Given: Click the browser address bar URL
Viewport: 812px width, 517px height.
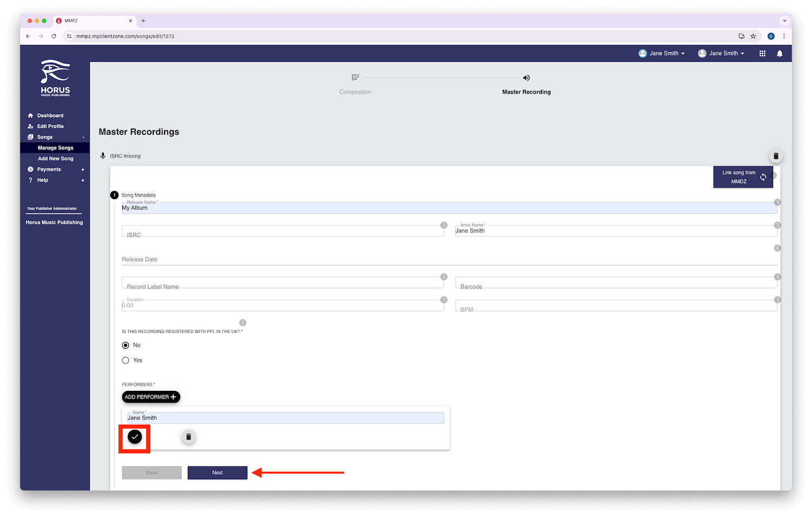Looking at the screenshot, I should click(x=125, y=36).
